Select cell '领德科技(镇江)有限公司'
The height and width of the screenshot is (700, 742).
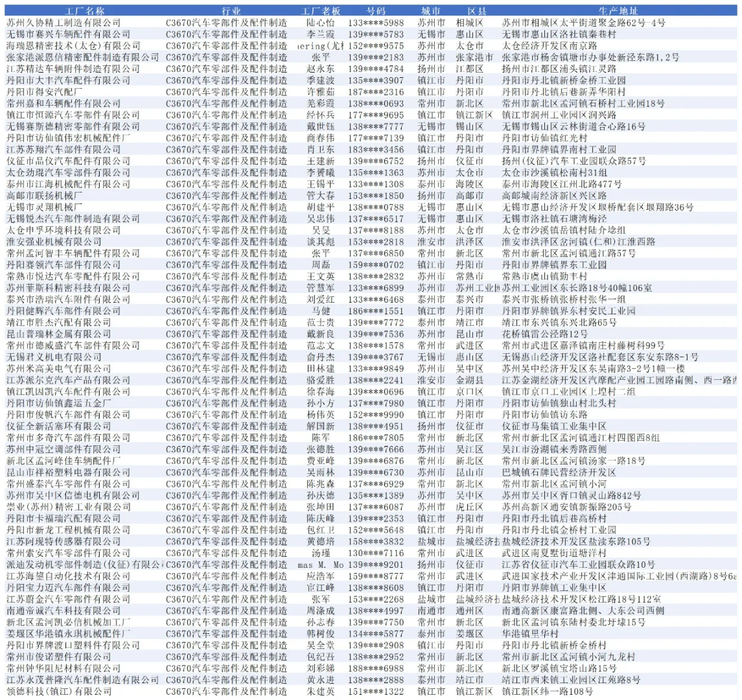[59, 692]
